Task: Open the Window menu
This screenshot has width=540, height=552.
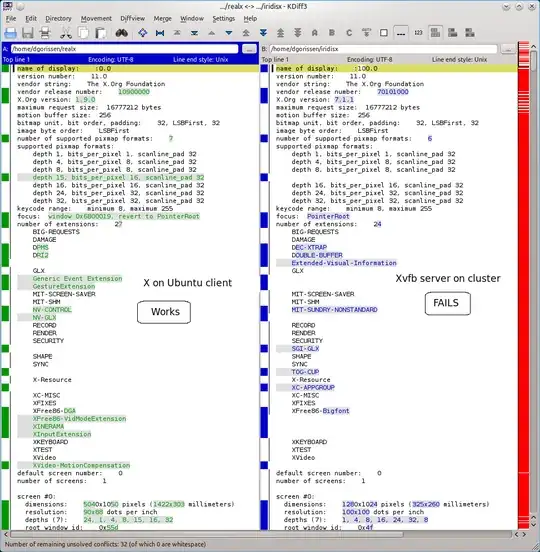Action: 192,18
